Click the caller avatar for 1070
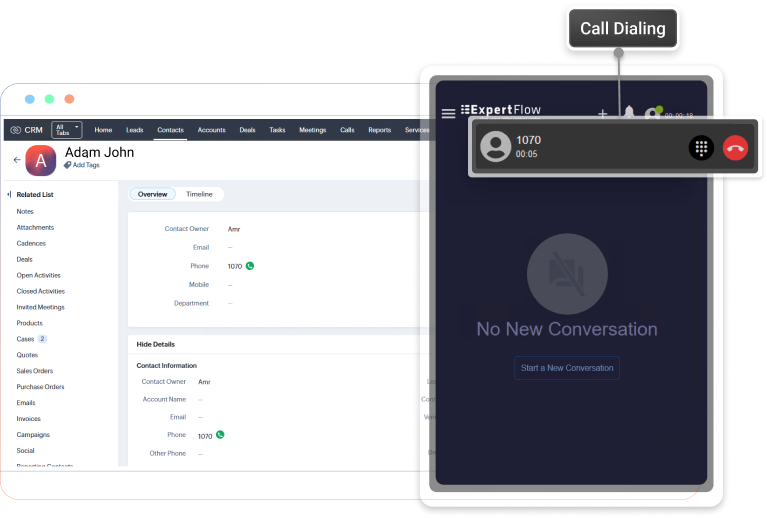 [495, 146]
